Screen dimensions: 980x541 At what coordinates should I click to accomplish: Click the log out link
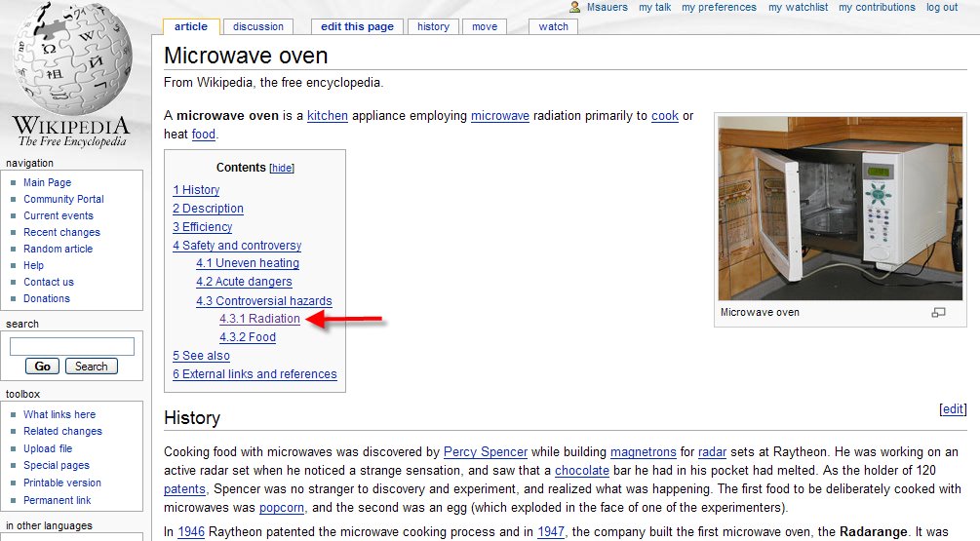click(x=942, y=7)
